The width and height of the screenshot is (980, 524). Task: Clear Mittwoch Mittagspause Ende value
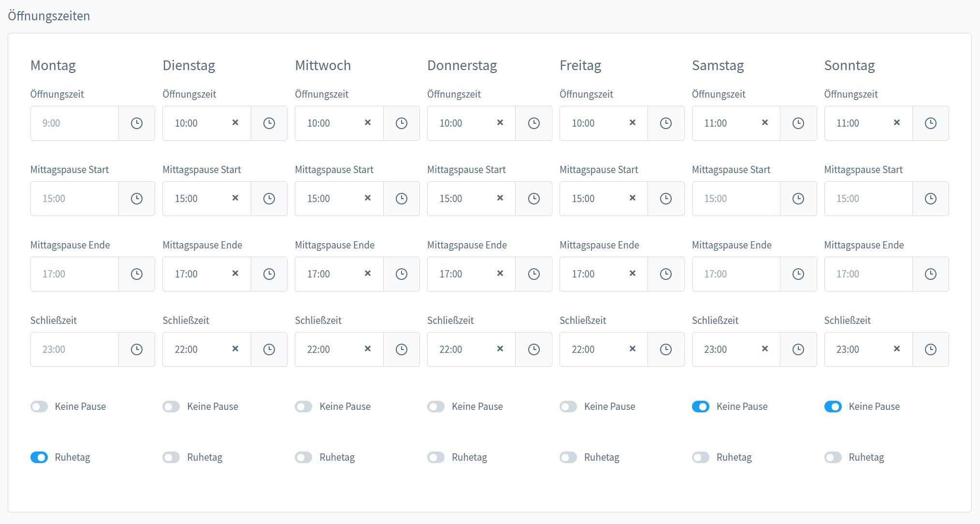pyautogui.click(x=368, y=274)
